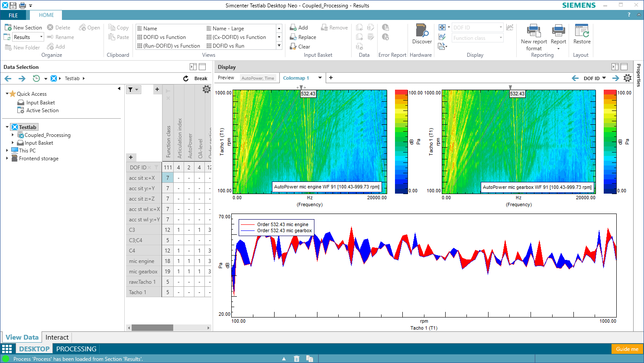Expand the Coupled_Processing tree node
Viewport: 644px width, 363px height.
(x=13, y=135)
